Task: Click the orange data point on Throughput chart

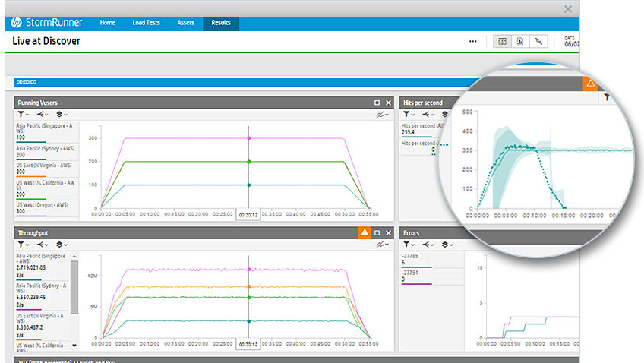Action: (x=248, y=286)
